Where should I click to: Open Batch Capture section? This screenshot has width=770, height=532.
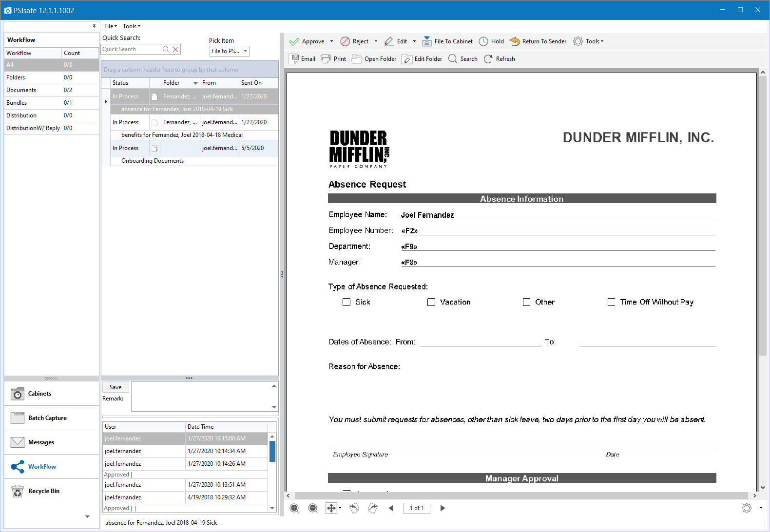pos(52,418)
